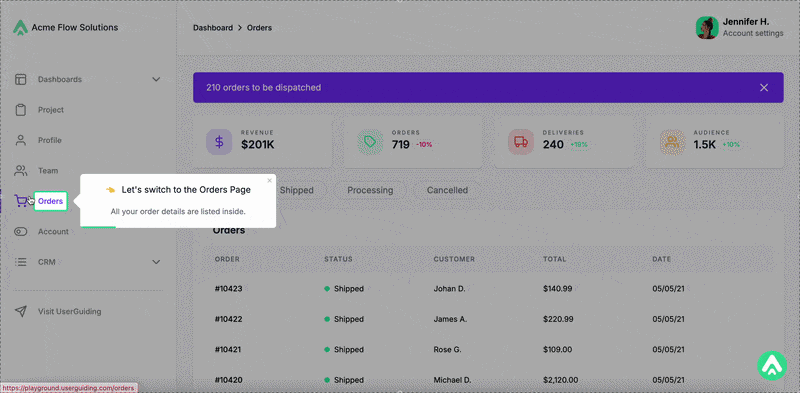Image resolution: width=800 pixels, height=393 pixels.
Task: Expand the Dashboards menu chevron
Action: (156, 80)
